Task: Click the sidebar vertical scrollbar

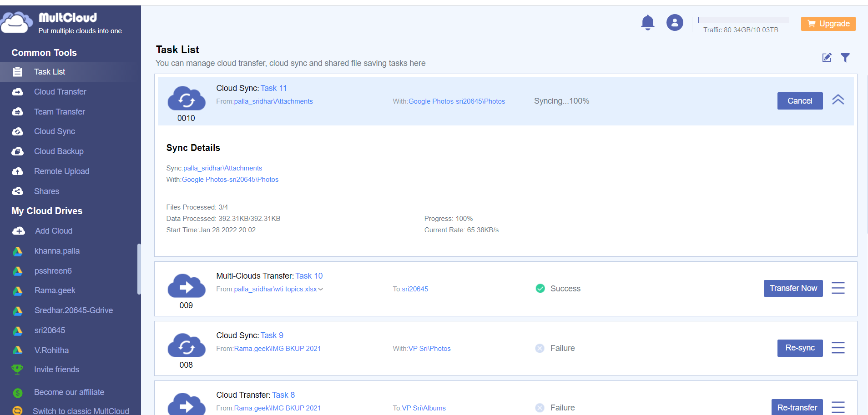Action: [139, 269]
